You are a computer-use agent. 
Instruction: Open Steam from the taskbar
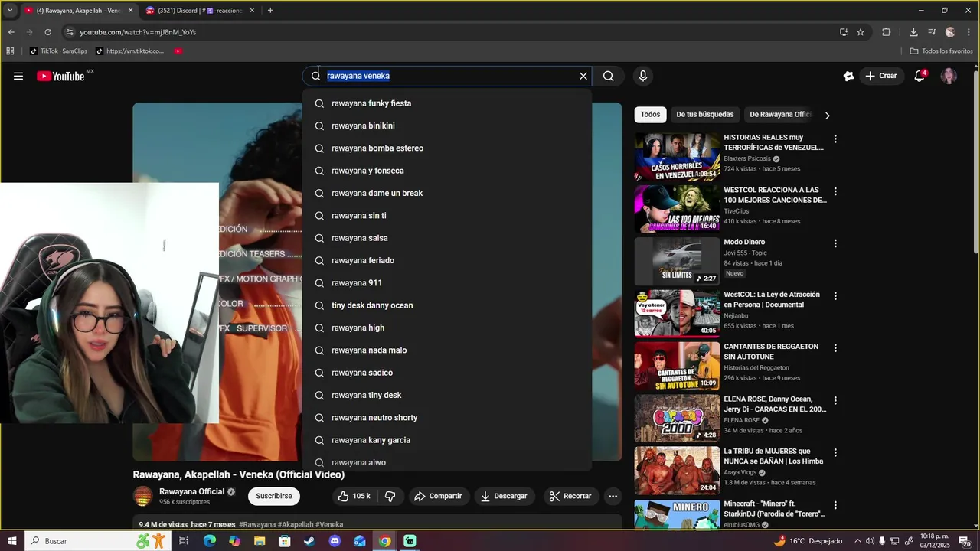pyautogui.click(x=309, y=541)
